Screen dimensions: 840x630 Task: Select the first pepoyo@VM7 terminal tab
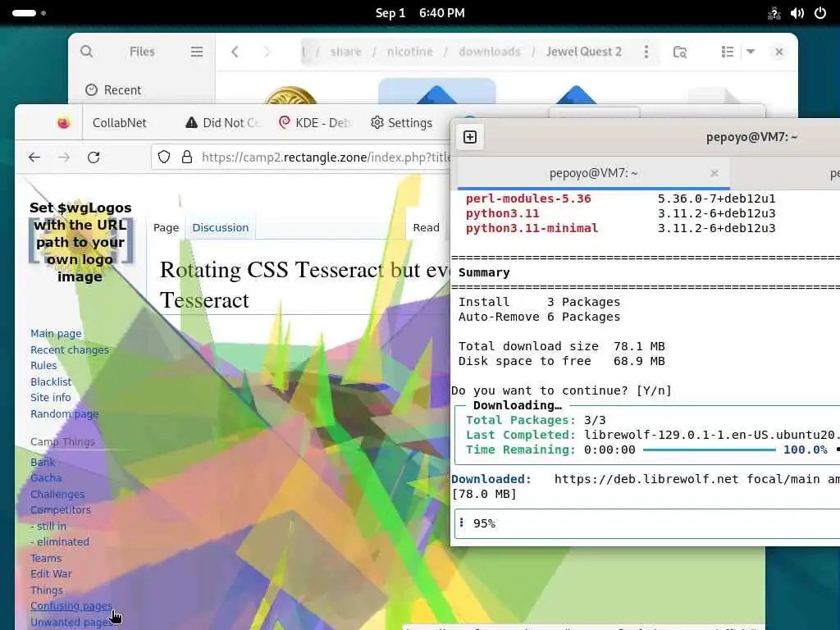click(593, 173)
